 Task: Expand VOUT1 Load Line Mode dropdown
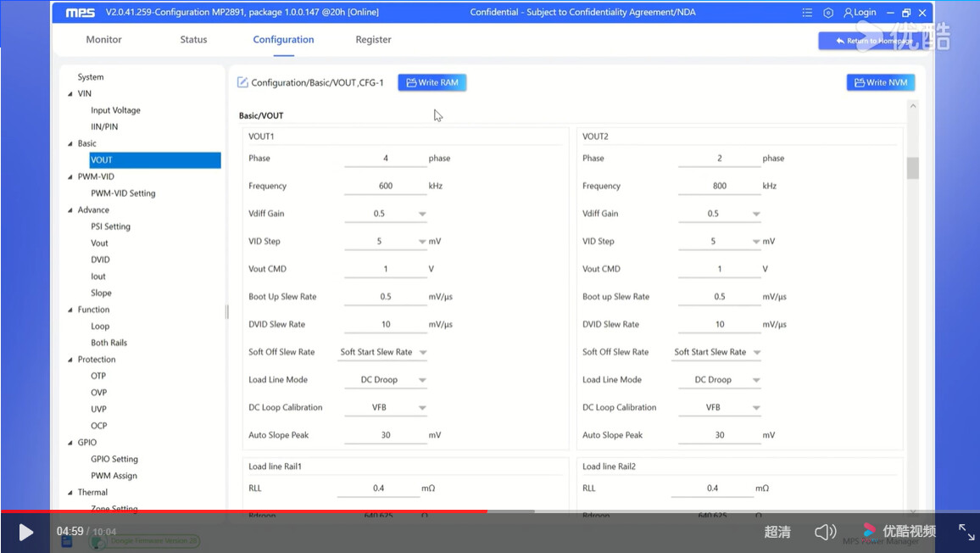[421, 380]
